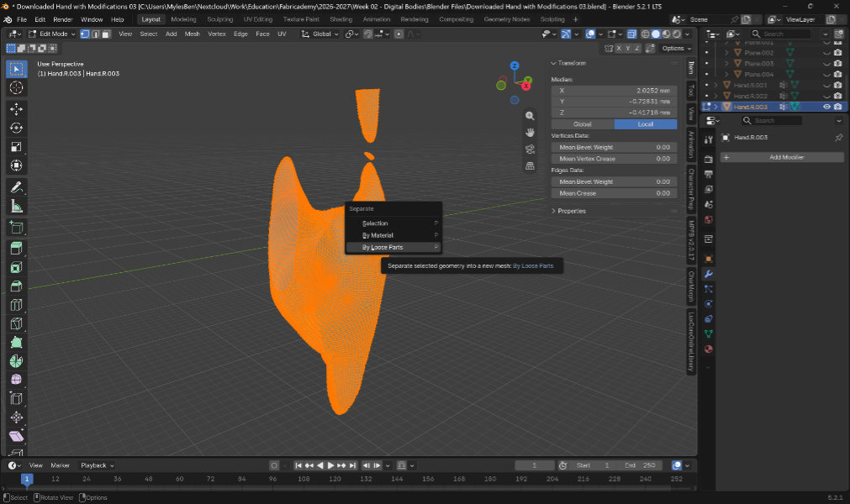Enable edge select mode
850x504 pixels.
click(x=95, y=34)
